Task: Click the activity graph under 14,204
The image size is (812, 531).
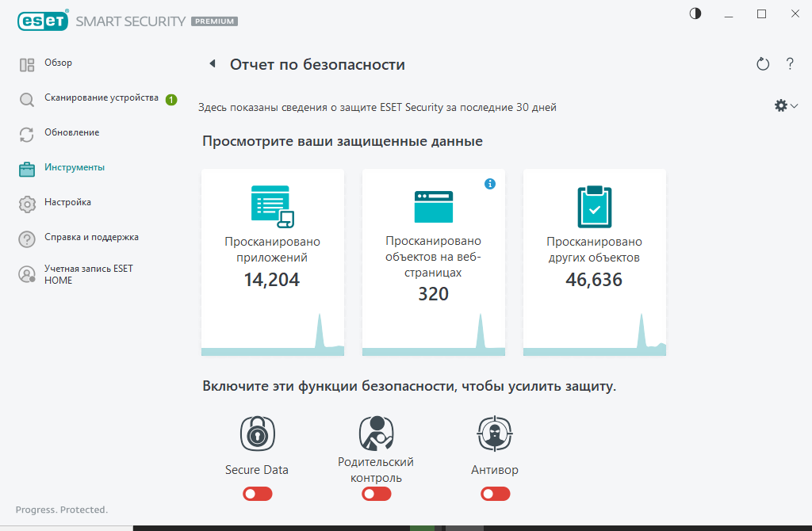Action: [273, 334]
